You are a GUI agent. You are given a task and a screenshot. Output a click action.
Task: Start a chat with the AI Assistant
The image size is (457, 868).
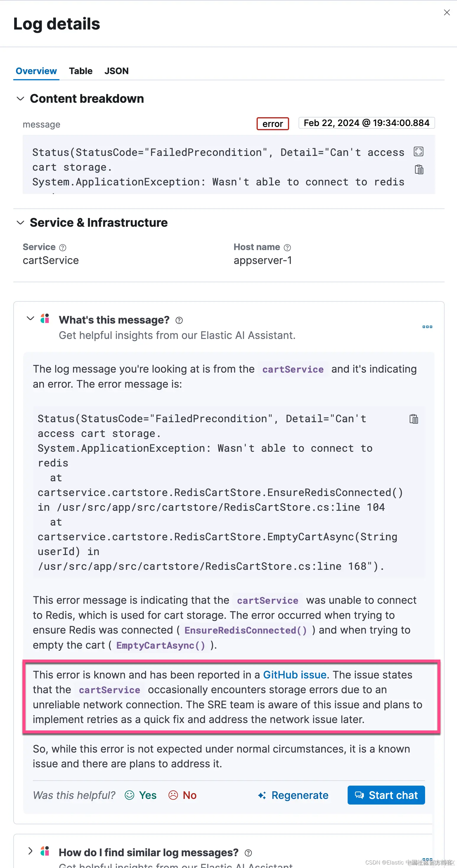pyautogui.click(x=386, y=795)
